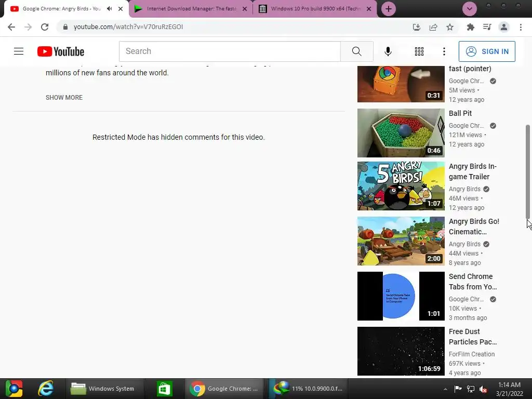Click ForFilm Creation channel name
Viewport: 532px width, 399px height.
(472, 354)
